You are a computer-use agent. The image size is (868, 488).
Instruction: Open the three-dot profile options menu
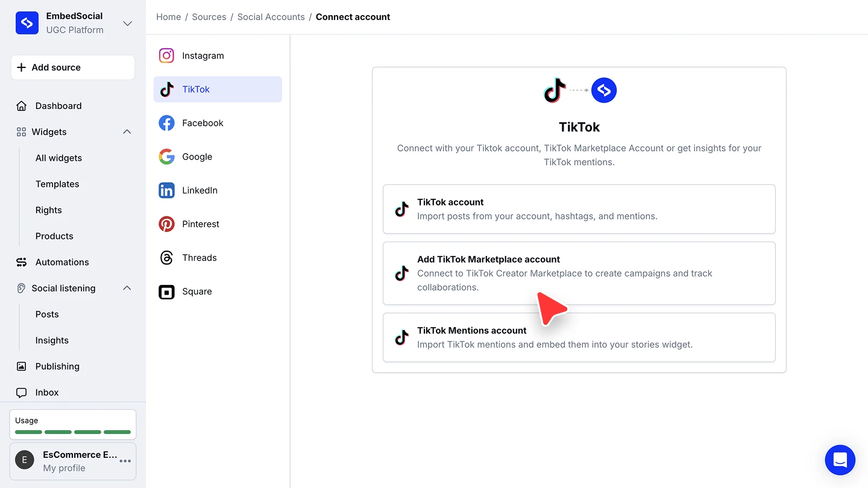125,461
